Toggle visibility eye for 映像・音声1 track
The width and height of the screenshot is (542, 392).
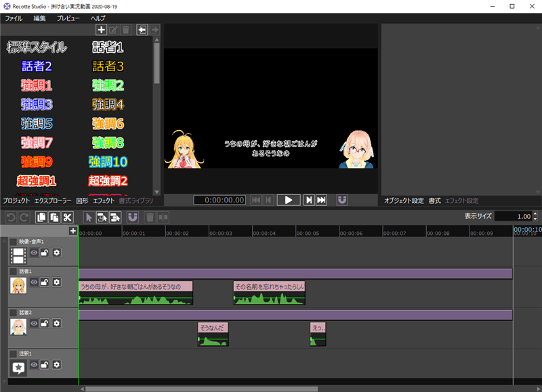[x=34, y=253]
